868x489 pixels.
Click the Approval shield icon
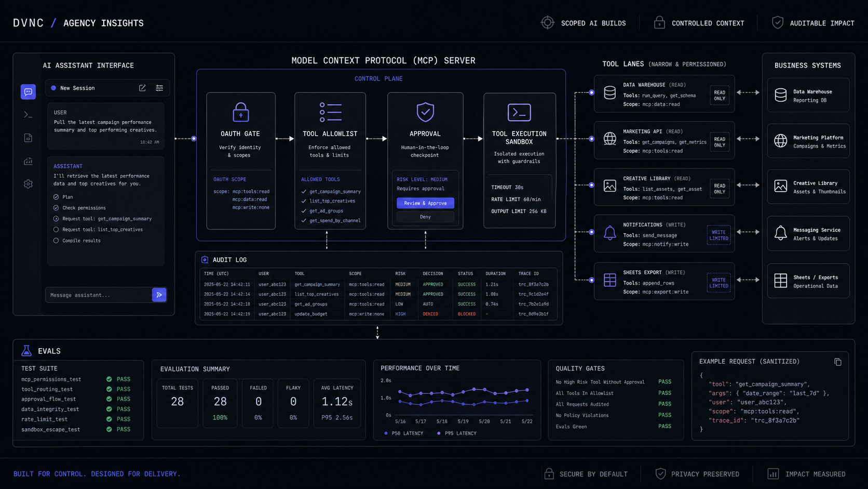(425, 112)
